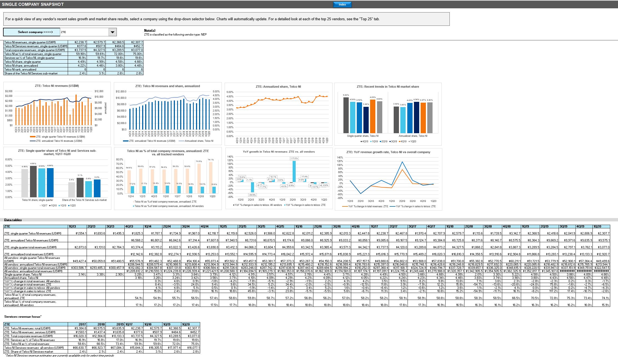Open the company selector dropdown arrow
This screenshot has width=618, height=364.
pos(112,32)
